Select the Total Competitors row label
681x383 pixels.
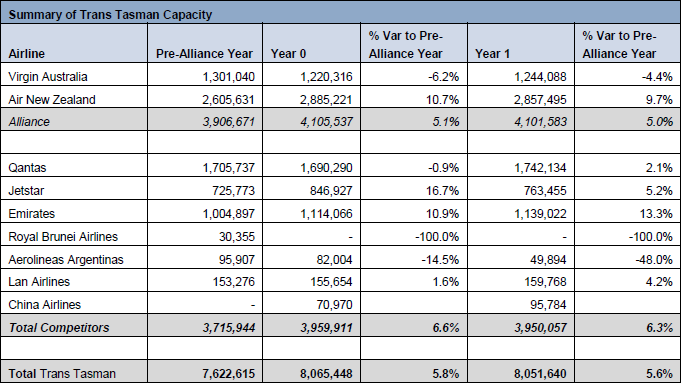click(x=59, y=328)
